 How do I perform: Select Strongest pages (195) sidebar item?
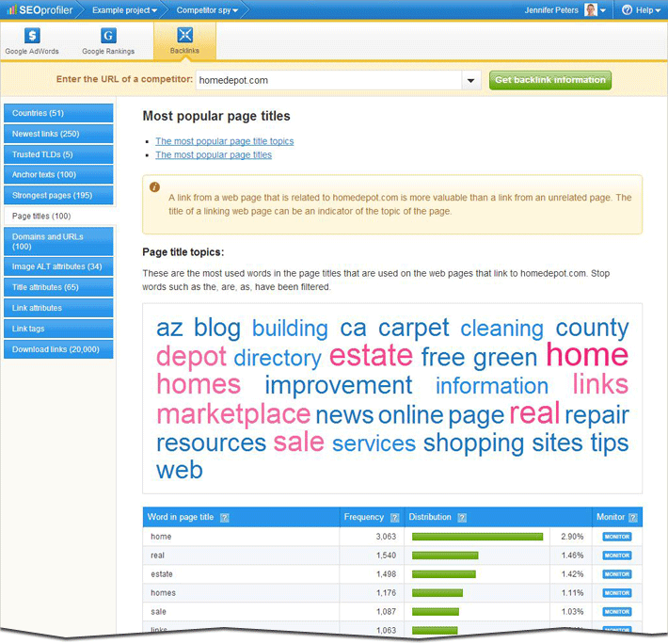[58, 196]
